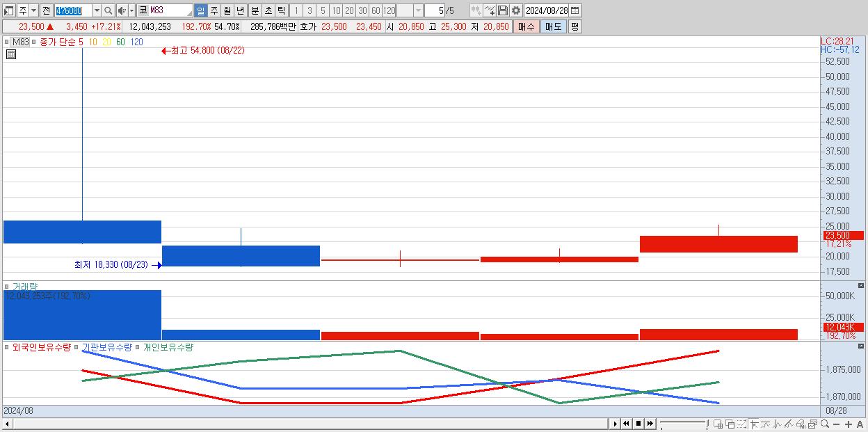Click the horizontal chart scrollbar track

pos(310,424)
